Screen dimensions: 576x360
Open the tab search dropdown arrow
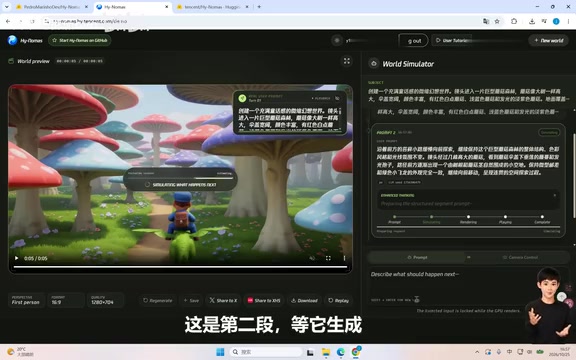coord(6,7)
